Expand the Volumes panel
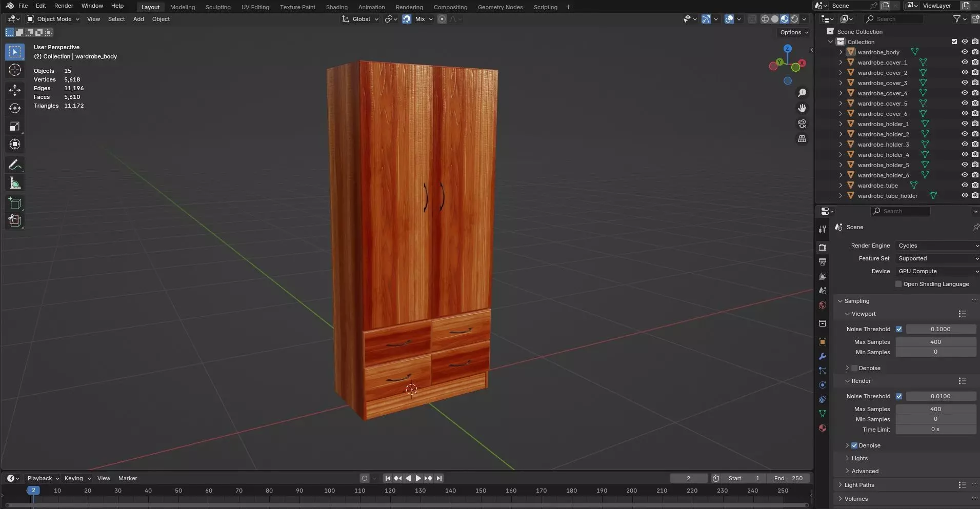The height and width of the screenshot is (509, 980). (855, 499)
